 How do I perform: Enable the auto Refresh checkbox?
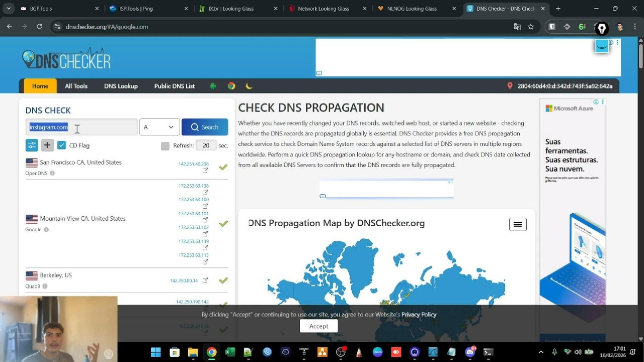click(x=165, y=146)
